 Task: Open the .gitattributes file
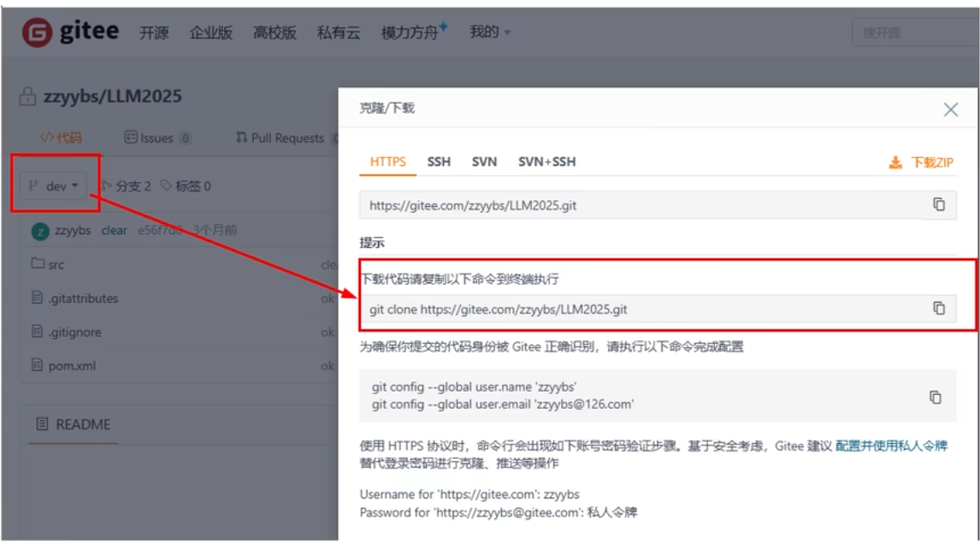(83, 298)
